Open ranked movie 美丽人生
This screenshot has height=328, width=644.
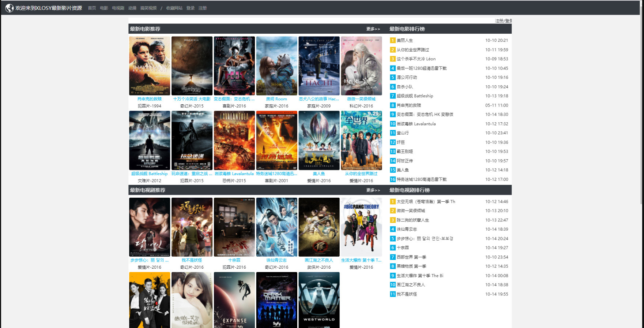405,40
